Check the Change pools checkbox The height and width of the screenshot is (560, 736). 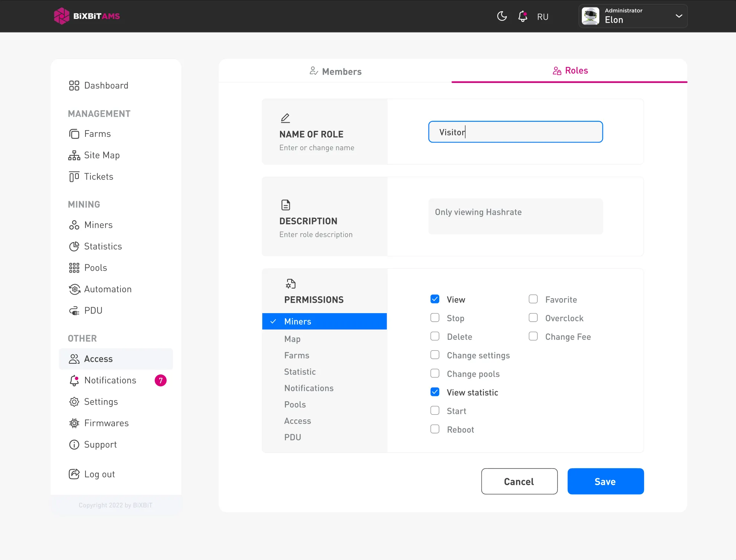coord(435,373)
